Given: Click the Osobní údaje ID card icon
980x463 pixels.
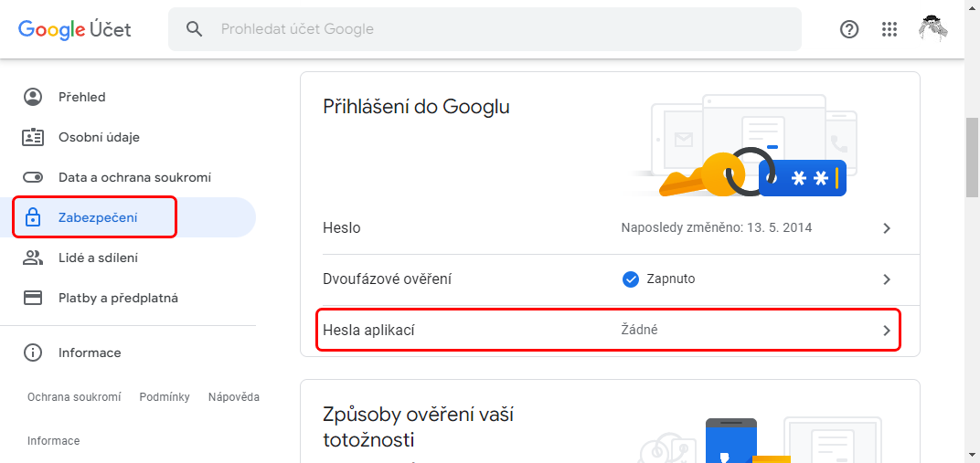Looking at the screenshot, I should click(33, 137).
